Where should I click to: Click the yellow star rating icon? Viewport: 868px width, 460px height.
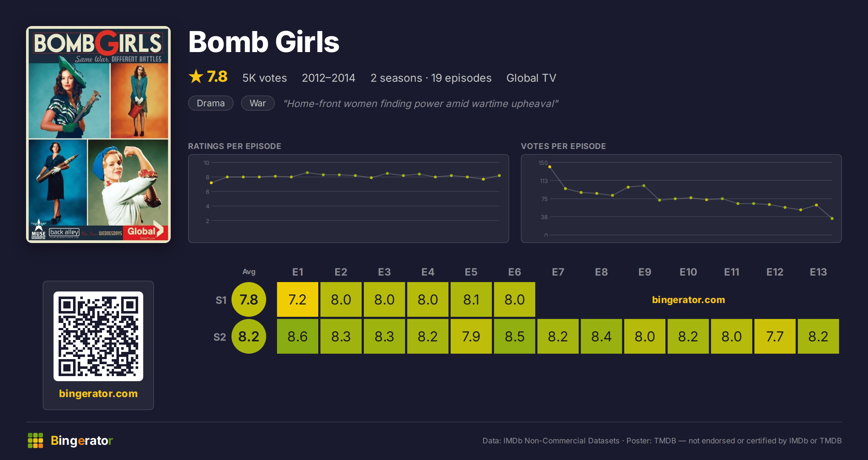196,76
